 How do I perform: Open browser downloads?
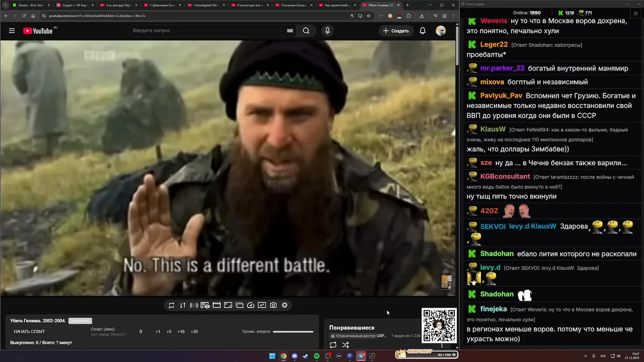tap(422, 16)
